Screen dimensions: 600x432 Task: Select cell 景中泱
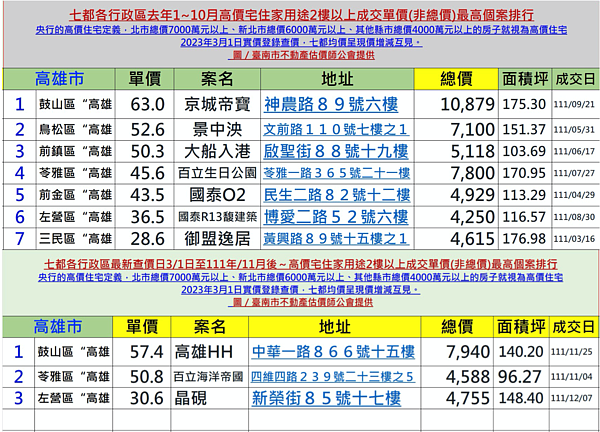click(x=217, y=130)
